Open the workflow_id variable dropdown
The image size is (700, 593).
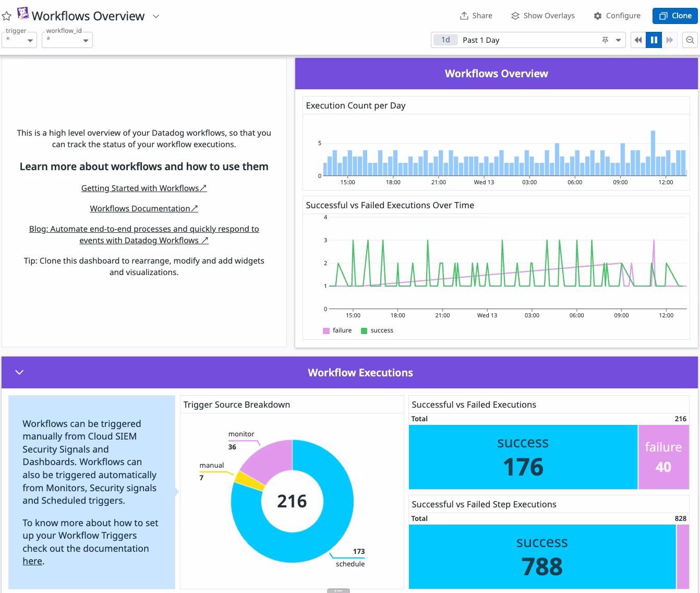click(x=67, y=40)
